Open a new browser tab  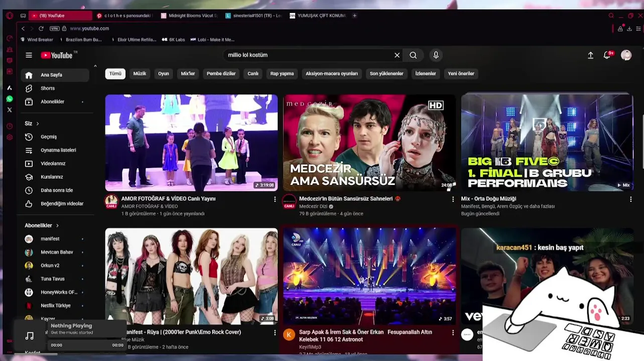coord(354,16)
